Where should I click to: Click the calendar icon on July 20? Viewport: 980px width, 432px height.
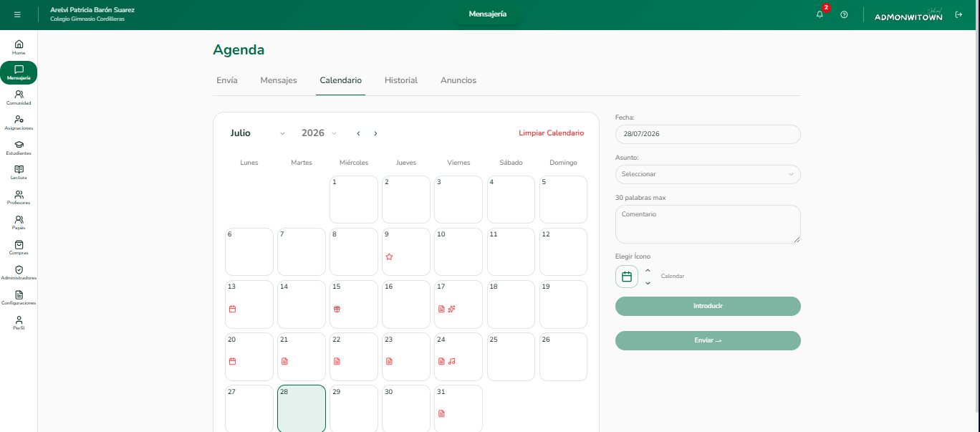point(232,361)
